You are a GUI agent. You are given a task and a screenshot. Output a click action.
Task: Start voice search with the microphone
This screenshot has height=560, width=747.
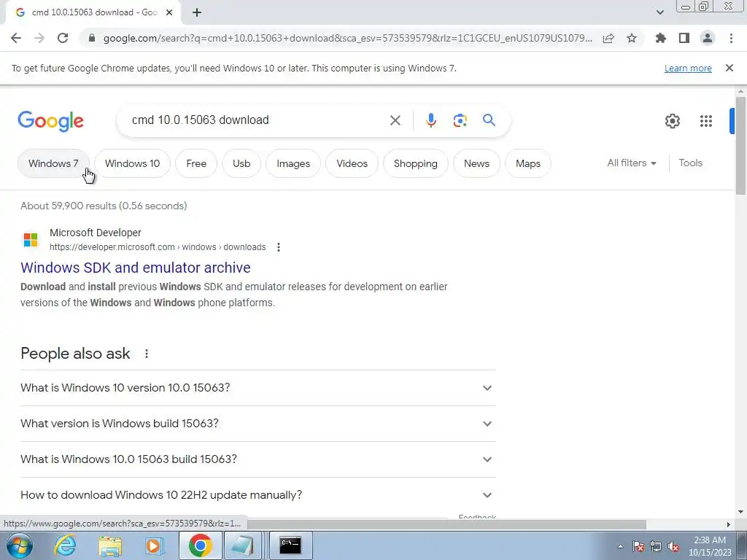(430, 120)
